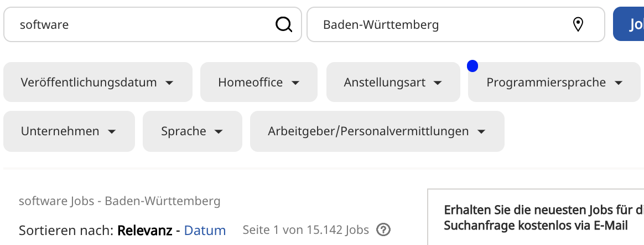Click the "Seite 1 von 15.142 Jobs" text
This screenshot has height=245, width=644.
(x=307, y=230)
